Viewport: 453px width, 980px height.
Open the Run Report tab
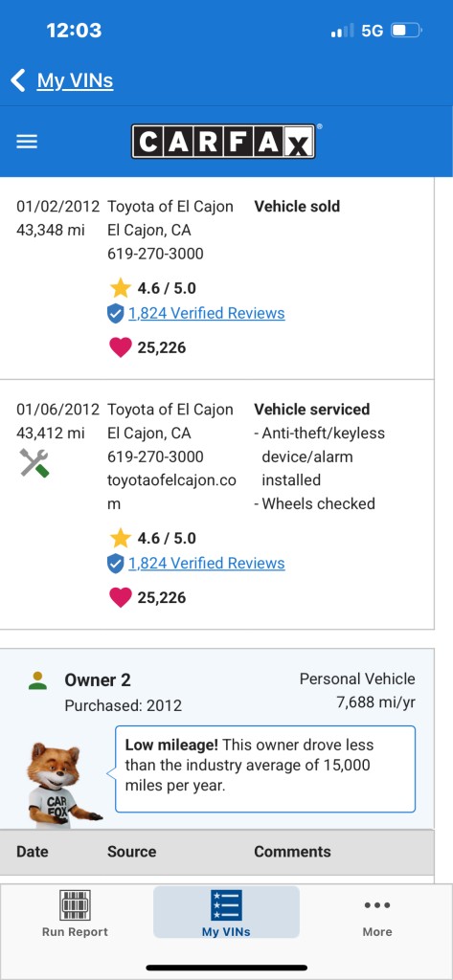pos(75,914)
